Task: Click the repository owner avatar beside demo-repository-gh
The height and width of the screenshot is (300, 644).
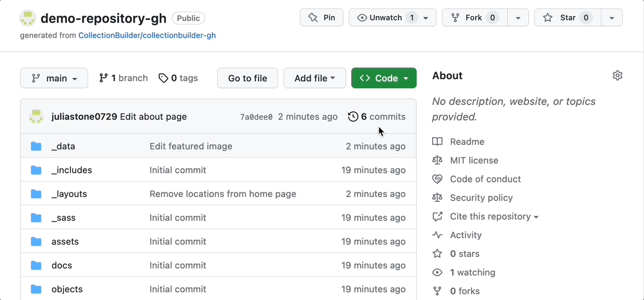Action: (x=28, y=18)
